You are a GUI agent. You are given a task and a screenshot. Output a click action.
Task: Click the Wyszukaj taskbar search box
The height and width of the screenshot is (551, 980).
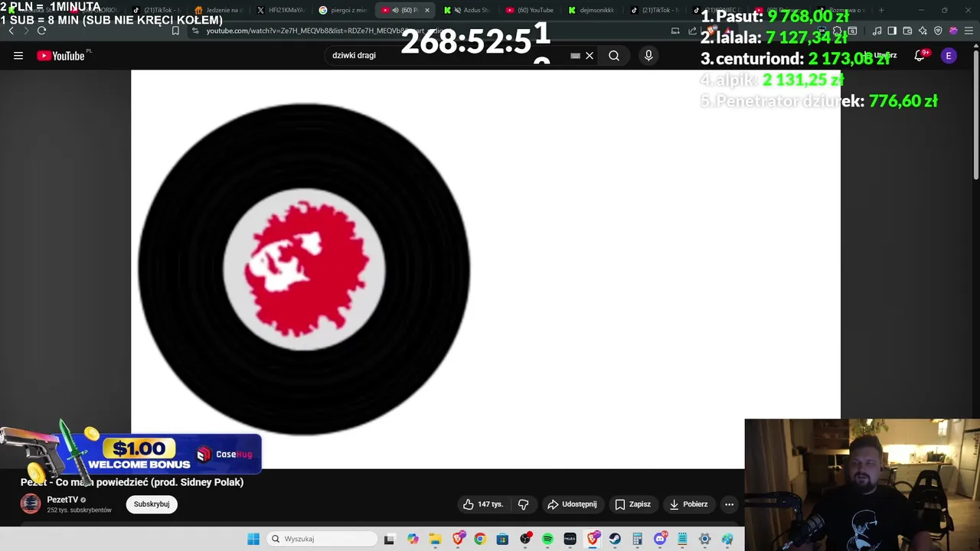click(x=322, y=539)
